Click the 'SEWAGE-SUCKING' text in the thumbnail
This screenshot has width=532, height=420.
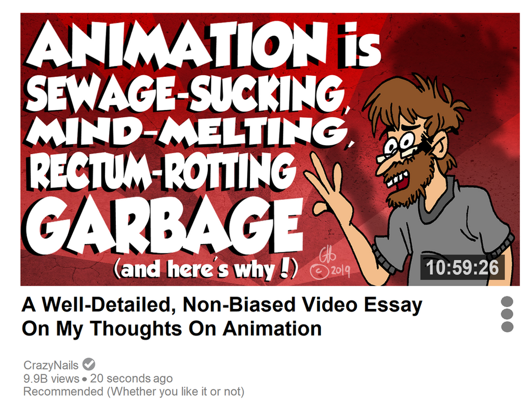186,93
